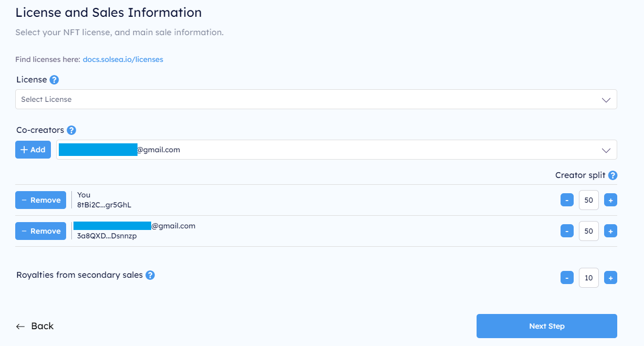
Task: Remove yourself from the creators list
Action: 40,200
